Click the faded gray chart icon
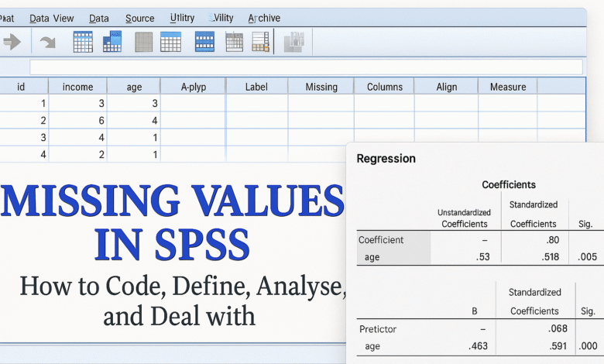604x364 pixels. click(294, 42)
